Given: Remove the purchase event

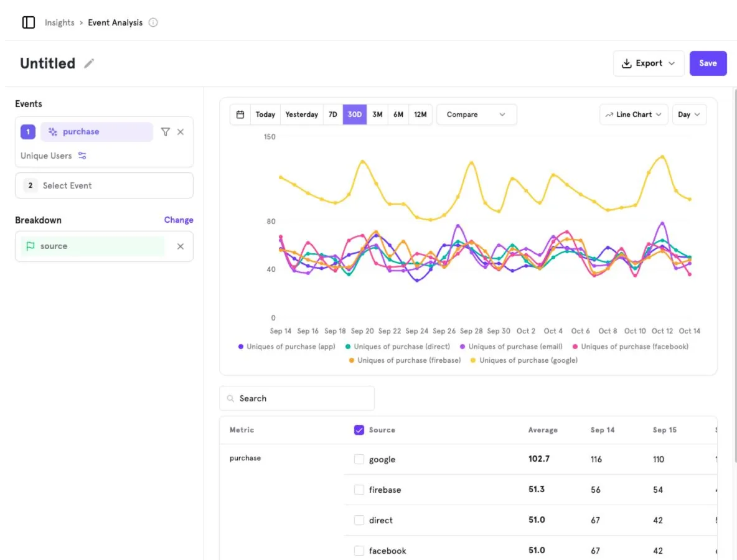Looking at the screenshot, I should [x=181, y=132].
